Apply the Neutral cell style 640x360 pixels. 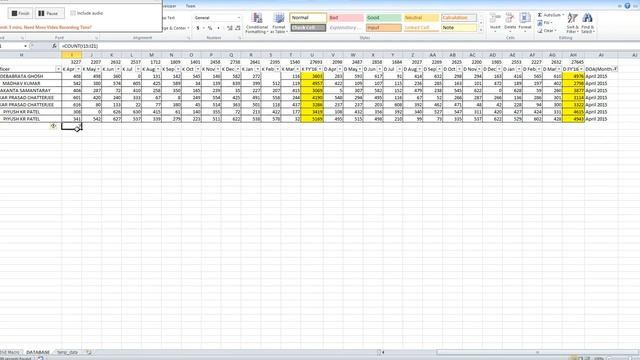(x=421, y=18)
